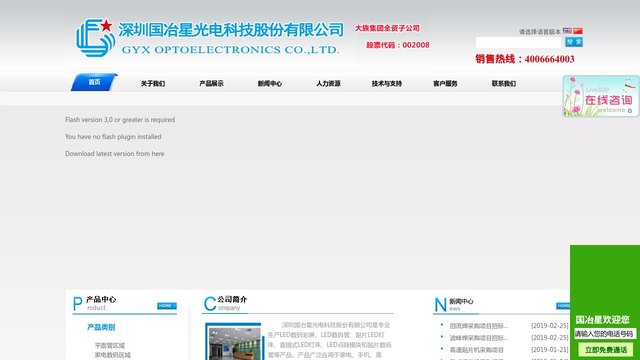This screenshot has height=360, width=640.
Task: Open the 产品类别 heading link
Action: [101, 327]
